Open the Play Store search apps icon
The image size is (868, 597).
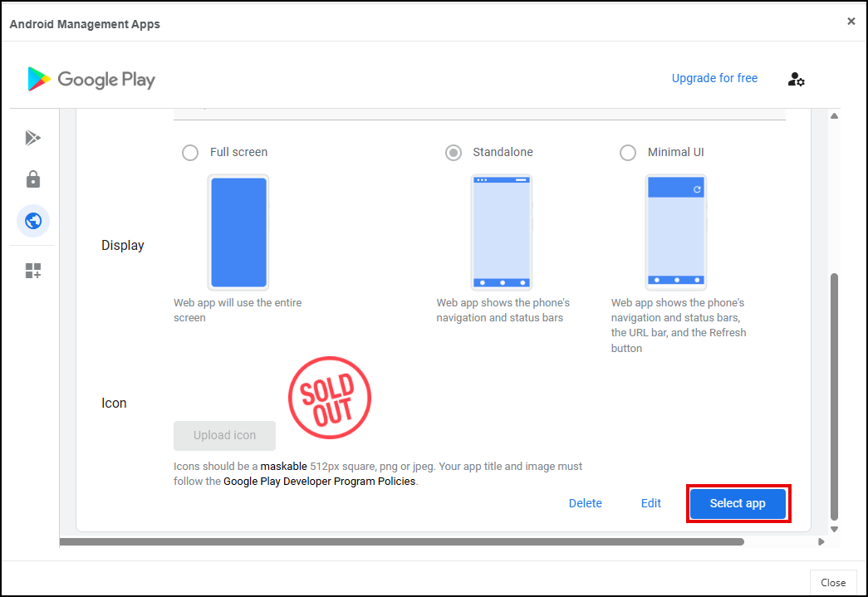(x=33, y=138)
